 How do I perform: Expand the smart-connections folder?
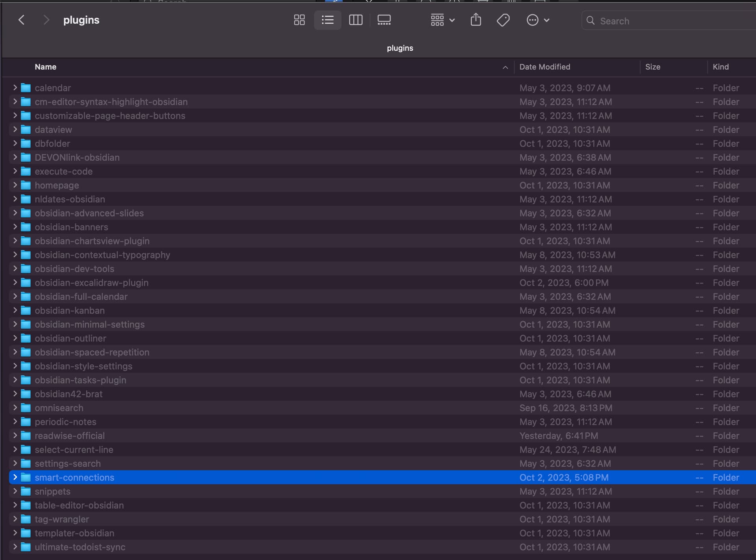tap(15, 477)
